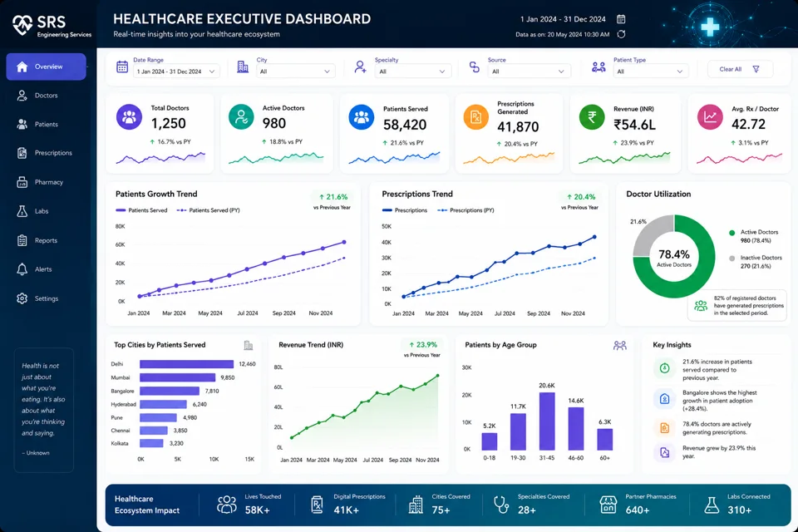This screenshot has height=532, width=798.
Task: Open the Specialty filter dropdown
Action: [x=414, y=71]
